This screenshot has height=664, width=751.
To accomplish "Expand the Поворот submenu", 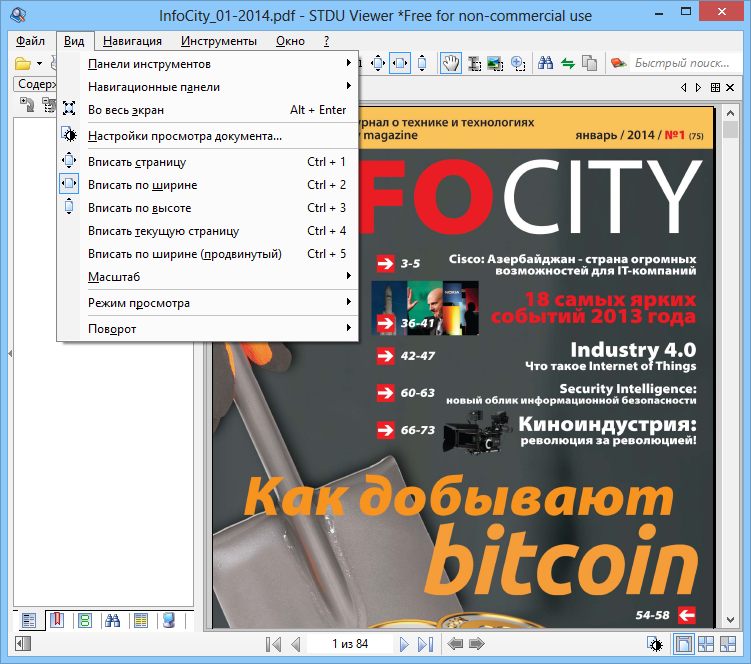I will (207, 329).
